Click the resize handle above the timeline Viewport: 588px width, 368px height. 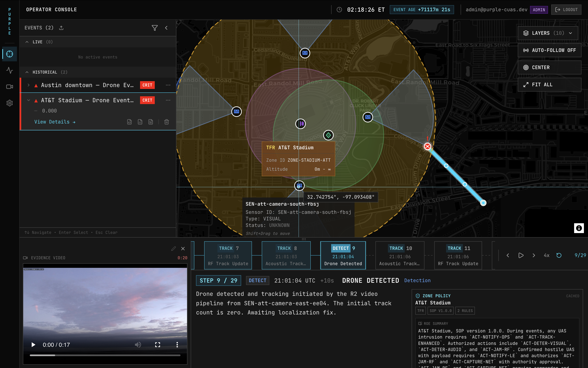(304, 239)
